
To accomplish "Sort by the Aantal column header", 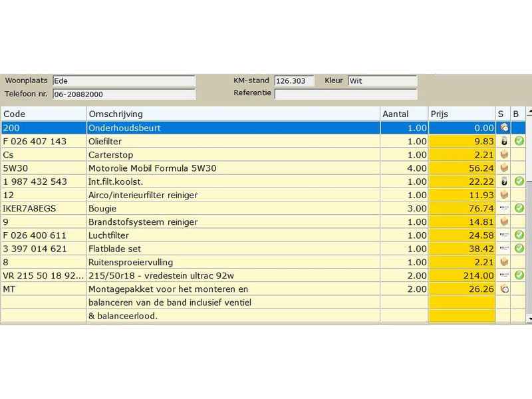I will [x=404, y=114].
